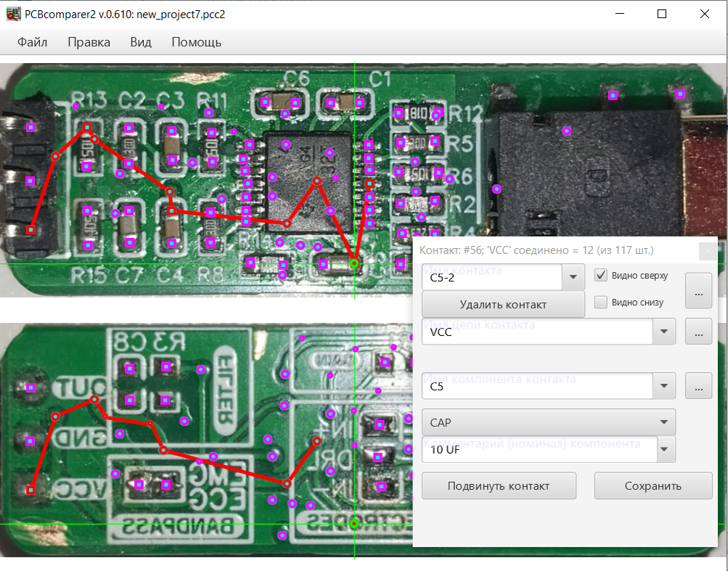Expand the 10 UF nominal dropdown

coord(666,449)
